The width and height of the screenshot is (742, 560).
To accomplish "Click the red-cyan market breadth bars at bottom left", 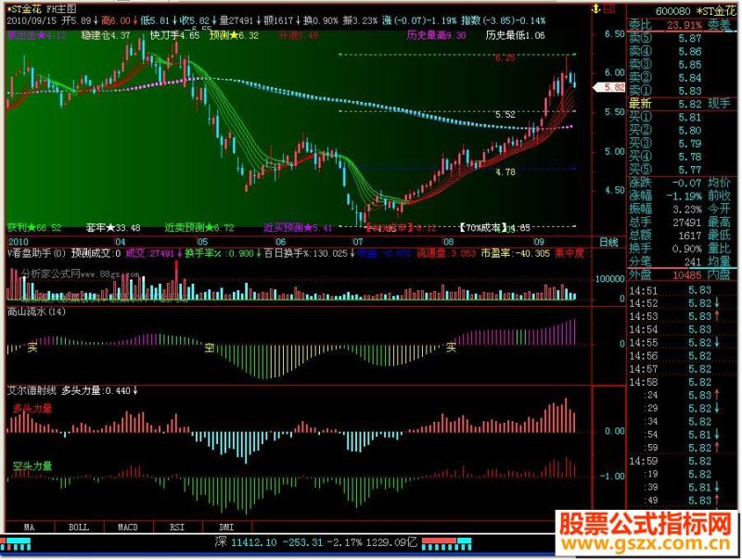I will (x=16, y=544).
